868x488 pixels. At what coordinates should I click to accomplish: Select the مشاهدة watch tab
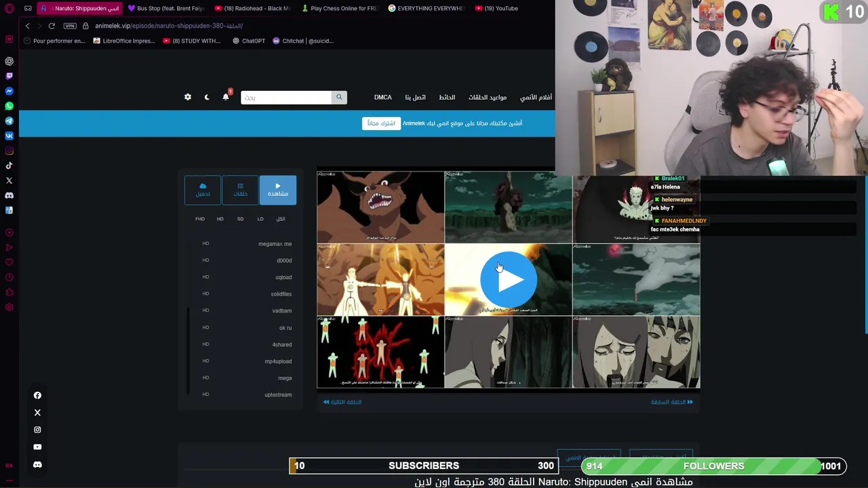pos(278,190)
